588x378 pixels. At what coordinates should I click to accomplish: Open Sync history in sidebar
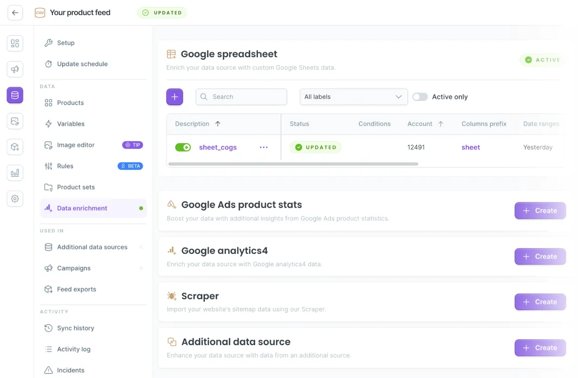[93, 328]
